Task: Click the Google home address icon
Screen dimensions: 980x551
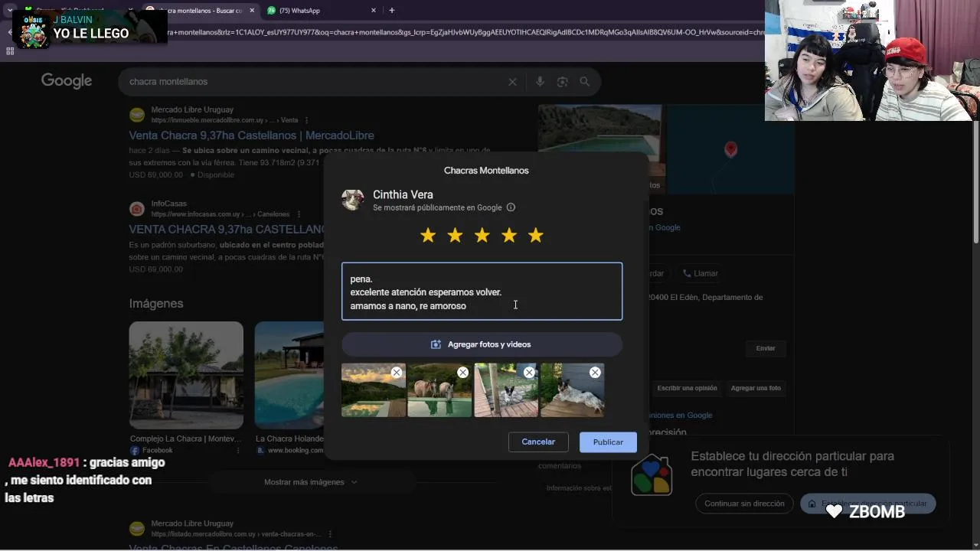Action: click(652, 475)
